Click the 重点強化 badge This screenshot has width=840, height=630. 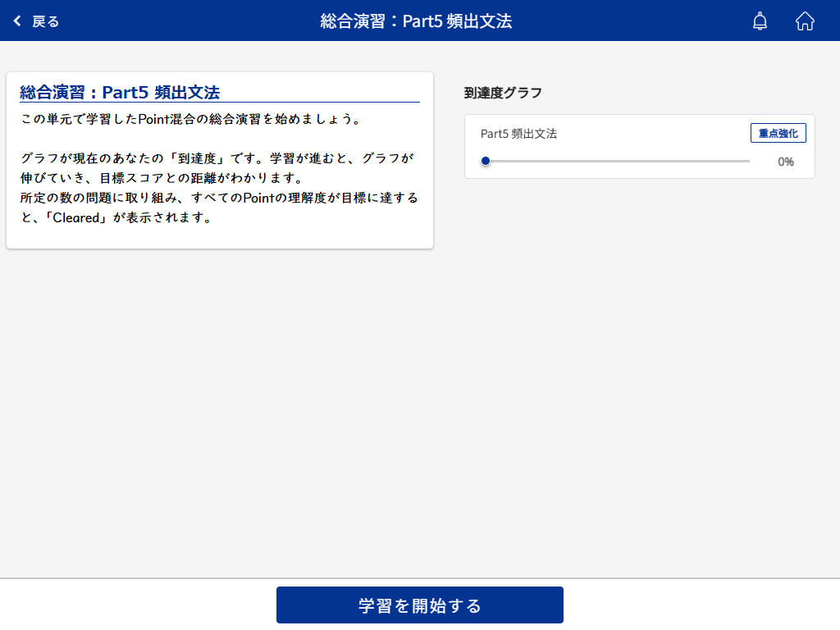(x=778, y=133)
